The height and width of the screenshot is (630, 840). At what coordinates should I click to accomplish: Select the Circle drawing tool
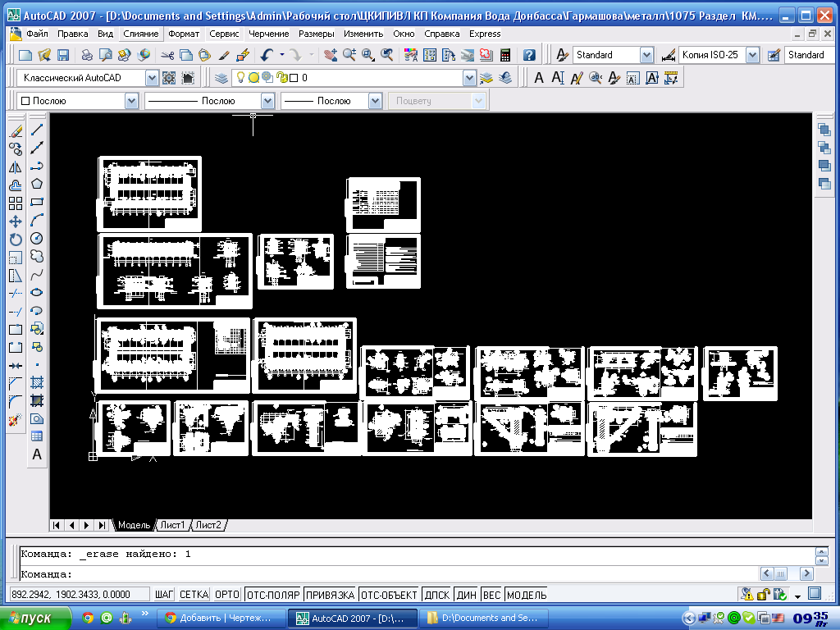[36, 239]
